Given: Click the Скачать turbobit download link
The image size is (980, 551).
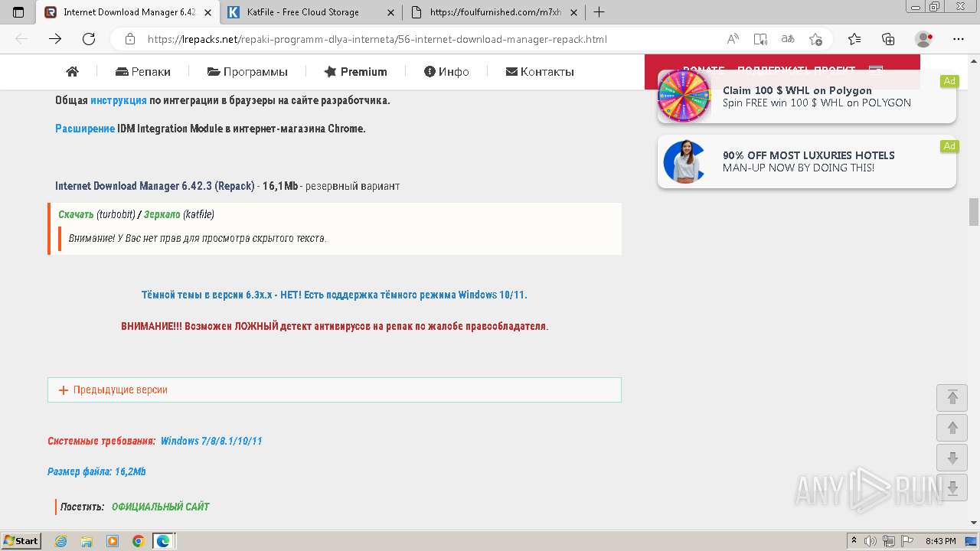Looking at the screenshot, I should click(76, 214).
